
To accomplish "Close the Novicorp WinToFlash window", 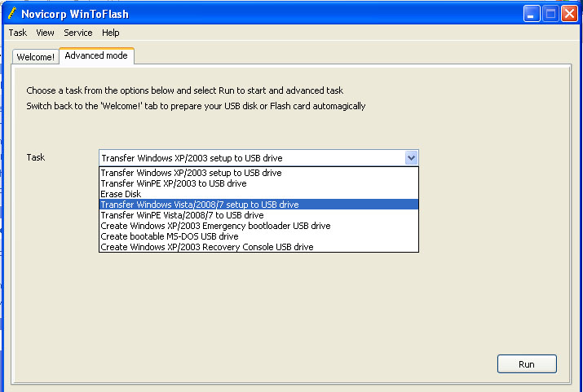I will click(x=570, y=14).
